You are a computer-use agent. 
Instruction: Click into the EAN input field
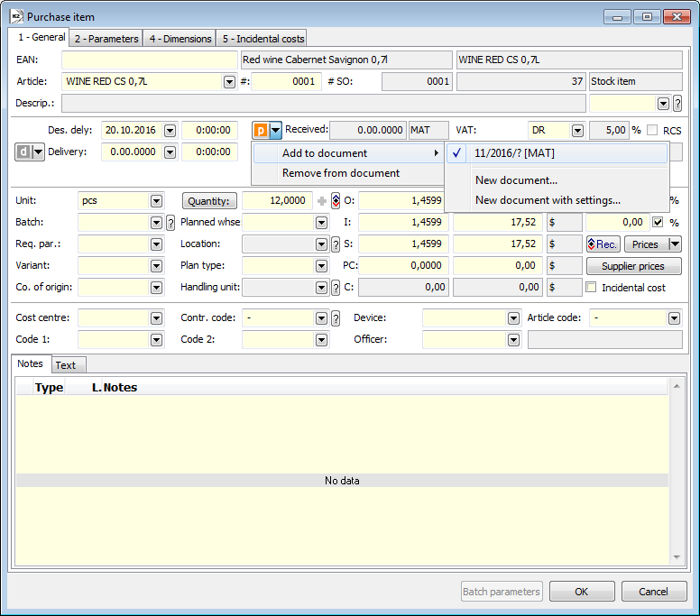click(x=149, y=60)
